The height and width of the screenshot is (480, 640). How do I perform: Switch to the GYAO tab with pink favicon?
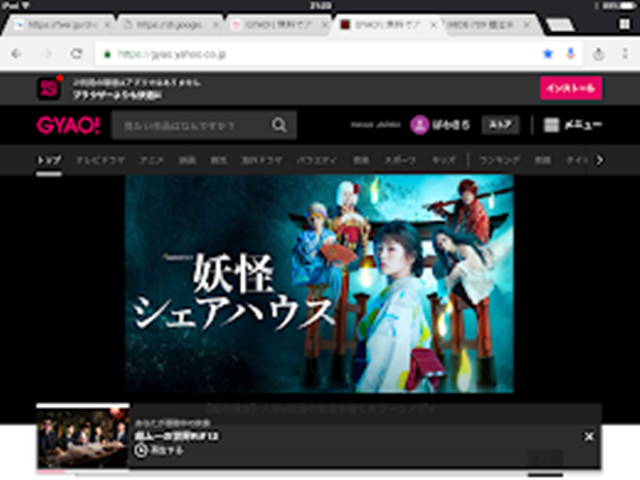(276, 25)
